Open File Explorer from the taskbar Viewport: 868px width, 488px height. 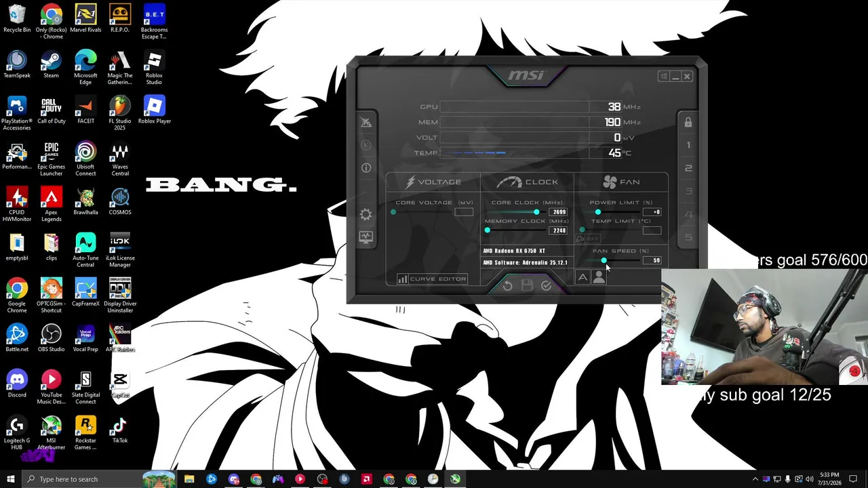coord(189,479)
